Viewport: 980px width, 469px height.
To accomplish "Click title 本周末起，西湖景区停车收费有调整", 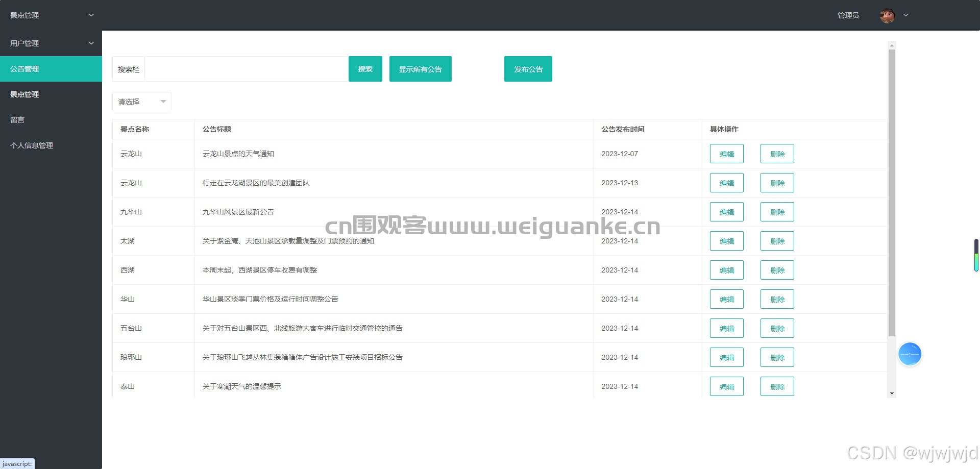I will tap(260, 270).
